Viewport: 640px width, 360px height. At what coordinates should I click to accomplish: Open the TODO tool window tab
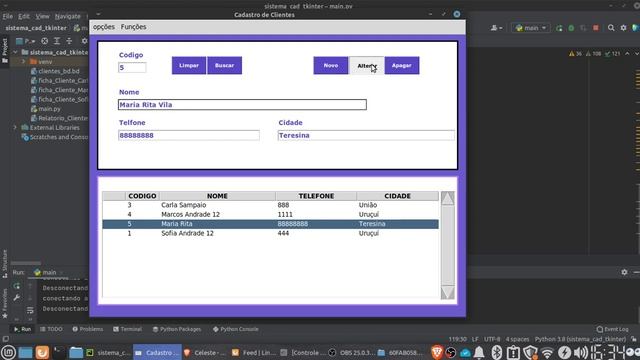pyautogui.click(x=51, y=329)
